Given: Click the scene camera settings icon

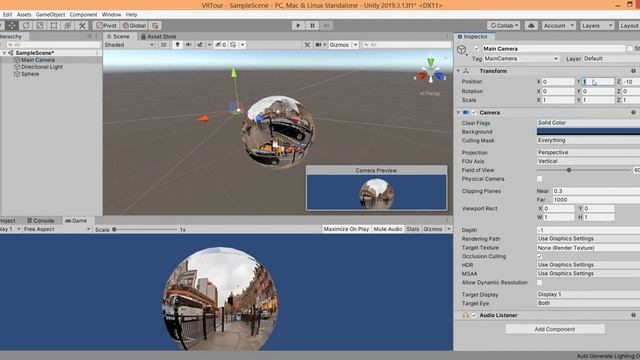Looking at the screenshot, I should click(319, 44).
